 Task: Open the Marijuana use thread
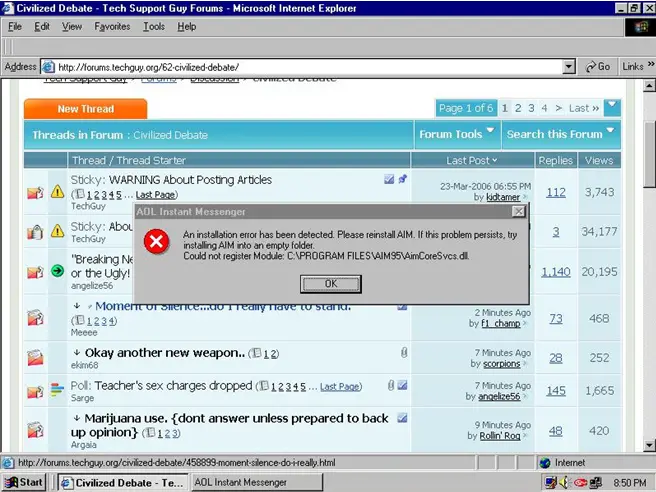click(x=230, y=425)
